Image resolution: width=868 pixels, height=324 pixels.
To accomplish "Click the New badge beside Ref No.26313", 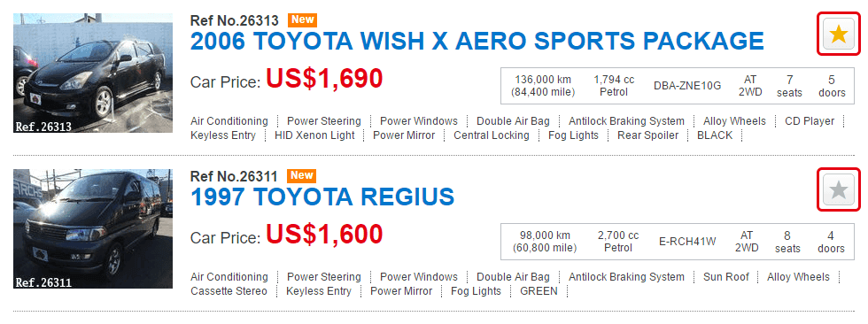I will click(x=302, y=19).
